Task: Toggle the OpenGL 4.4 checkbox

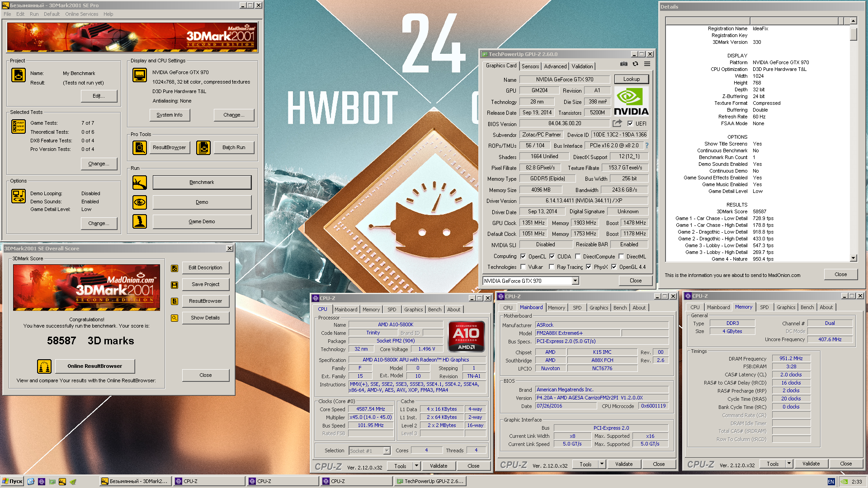Action: point(614,267)
